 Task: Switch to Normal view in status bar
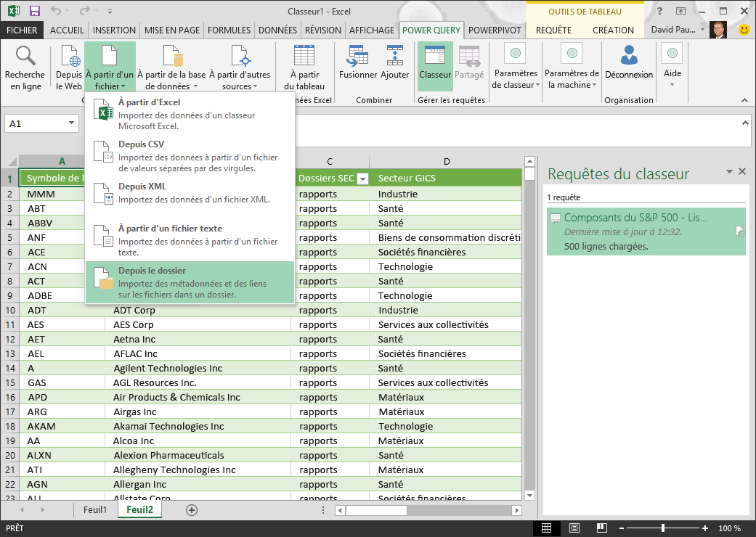pyautogui.click(x=547, y=528)
